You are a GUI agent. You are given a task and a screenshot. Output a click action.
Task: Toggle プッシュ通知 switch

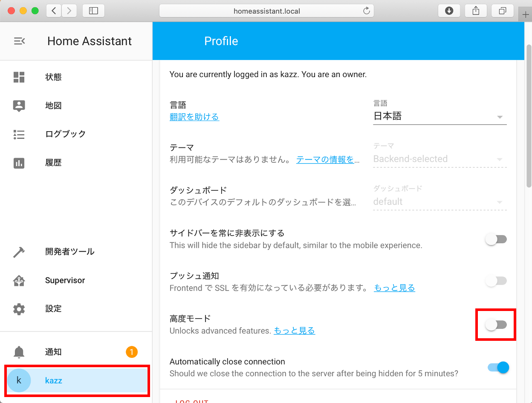point(496,281)
